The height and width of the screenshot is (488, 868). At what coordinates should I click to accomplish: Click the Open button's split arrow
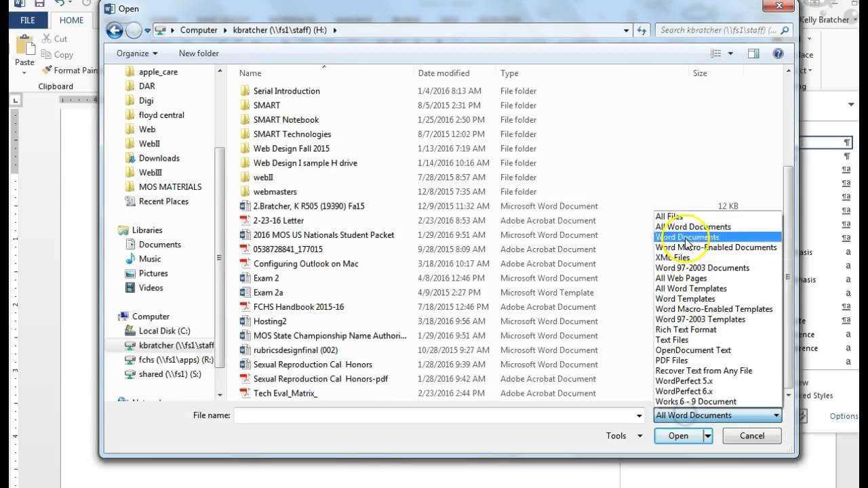pos(708,436)
